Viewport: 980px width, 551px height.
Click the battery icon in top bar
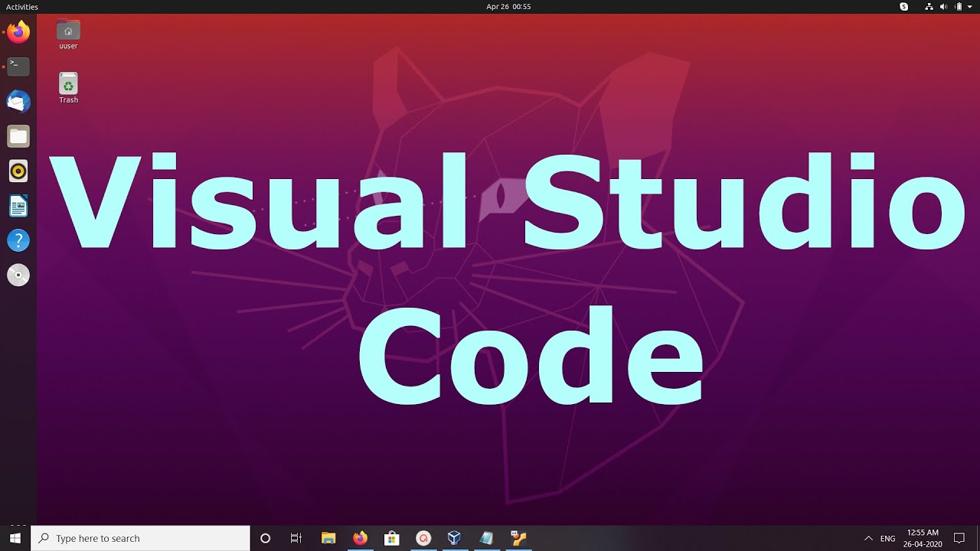pos(958,7)
